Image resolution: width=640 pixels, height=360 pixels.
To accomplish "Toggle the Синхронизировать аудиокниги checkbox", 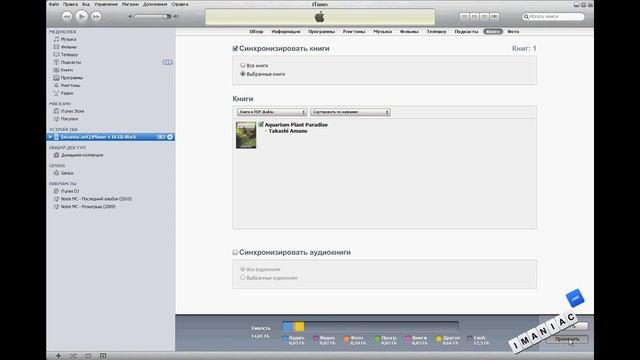I will (235, 253).
